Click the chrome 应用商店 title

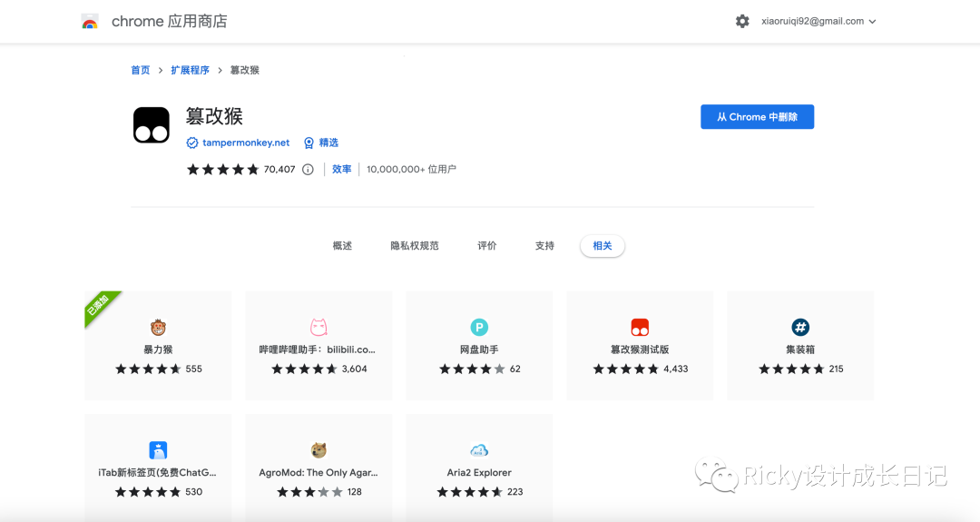click(170, 21)
